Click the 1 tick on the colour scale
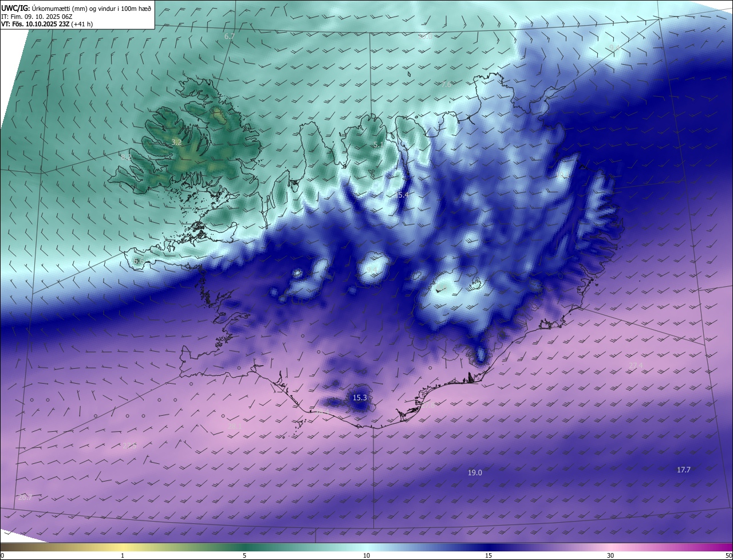The image size is (733, 560). coord(123,555)
